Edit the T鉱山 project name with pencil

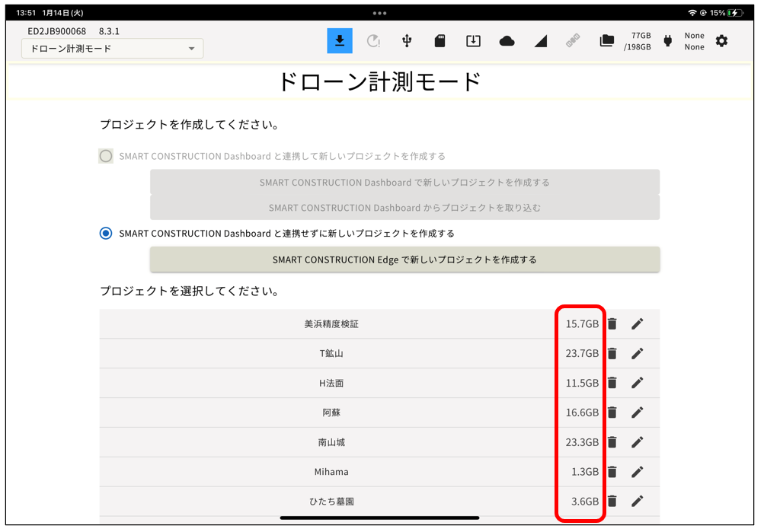tap(638, 354)
